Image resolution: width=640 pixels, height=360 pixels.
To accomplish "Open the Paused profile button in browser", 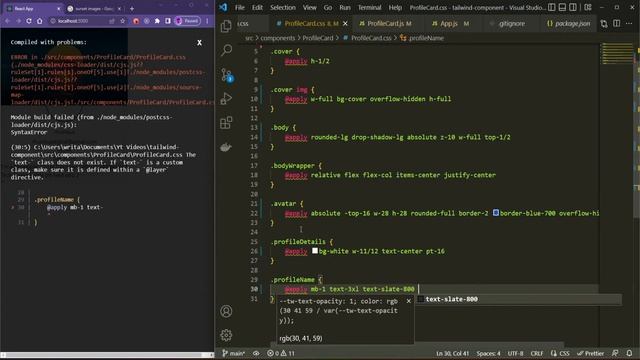I will point(188,21).
